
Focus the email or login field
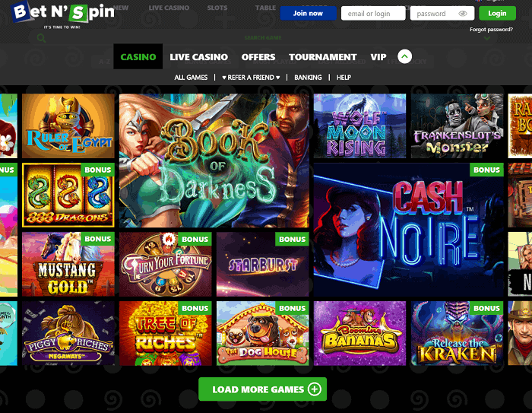373,14
